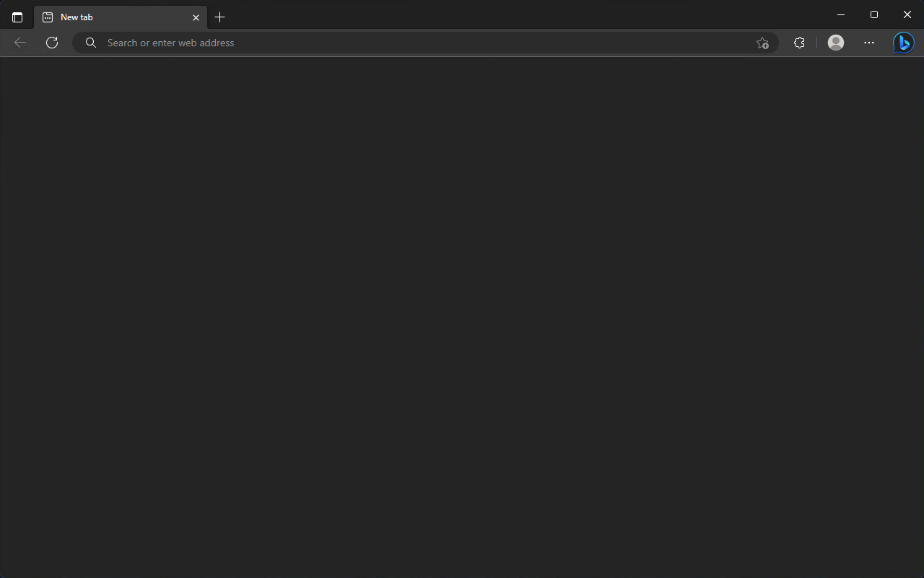Close the New tab tab
The height and width of the screenshot is (578, 924).
tap(196, 17)
